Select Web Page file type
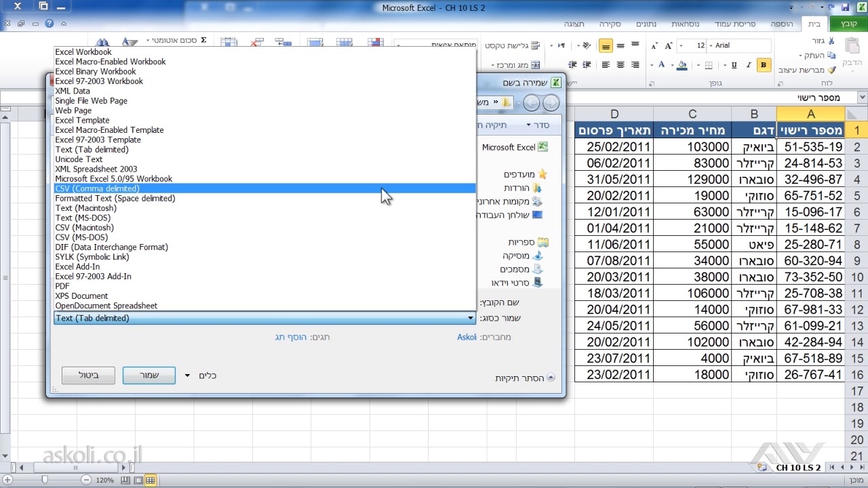 [264, 110]
